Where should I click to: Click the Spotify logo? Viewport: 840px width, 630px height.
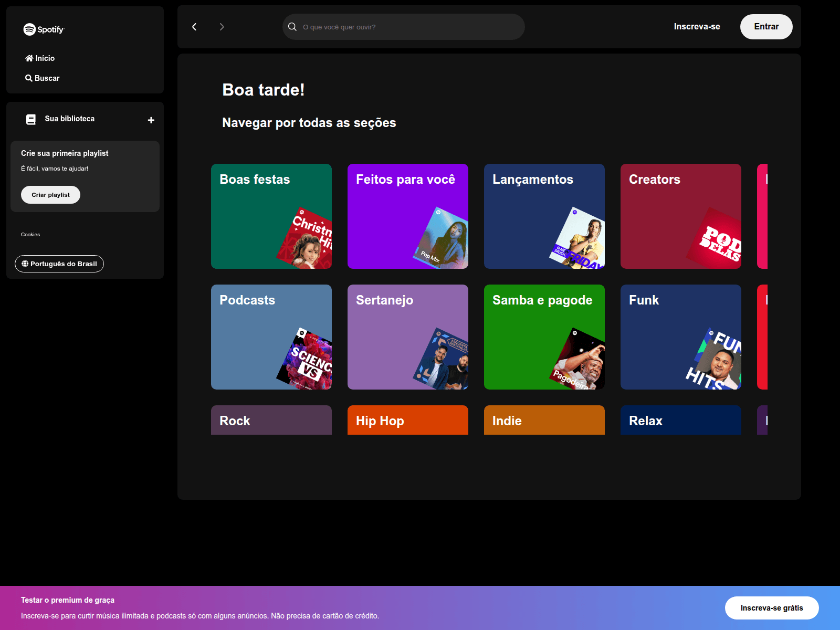tap(44, 30)
